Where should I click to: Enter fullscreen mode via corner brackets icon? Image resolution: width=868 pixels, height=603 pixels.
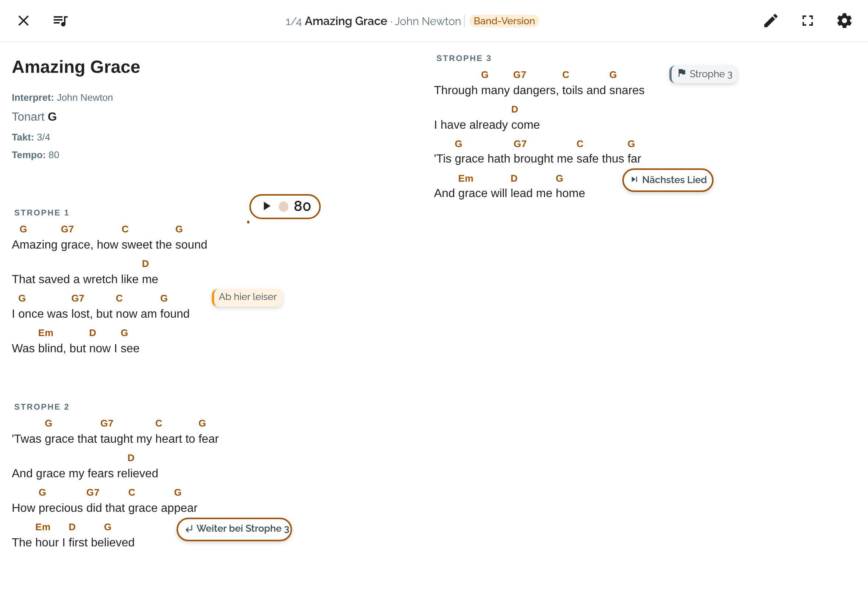808,21
